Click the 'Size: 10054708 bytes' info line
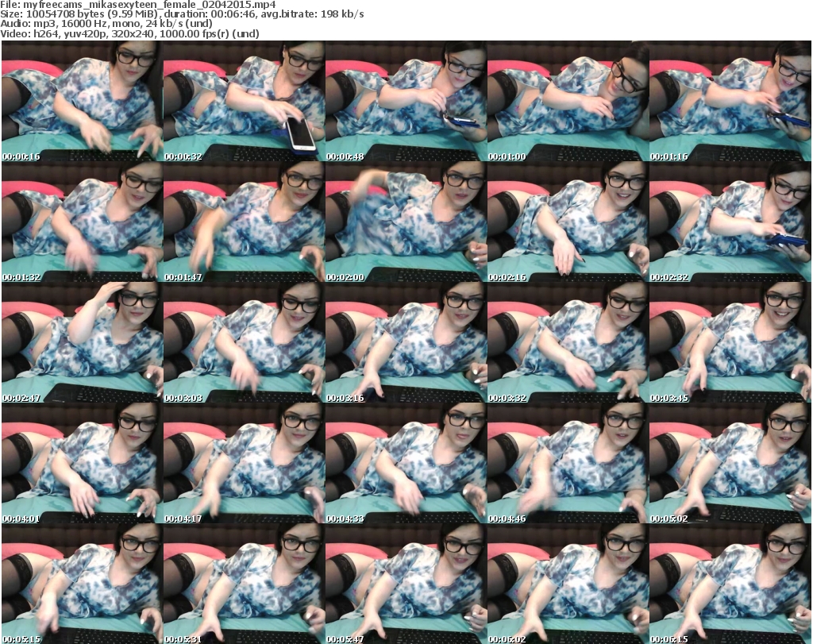 pyautogui.click(x=182, y=14)
